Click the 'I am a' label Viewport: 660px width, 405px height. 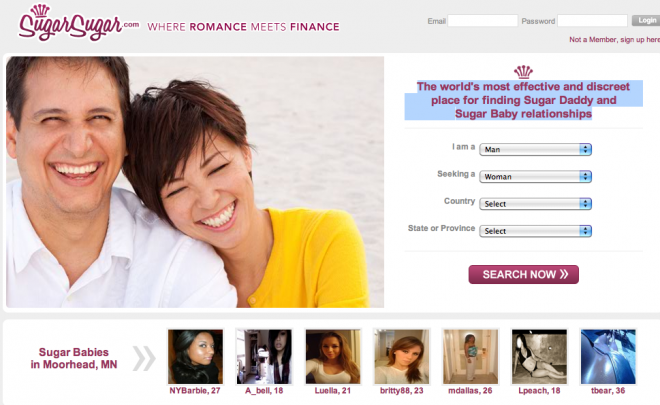[463, 147]
